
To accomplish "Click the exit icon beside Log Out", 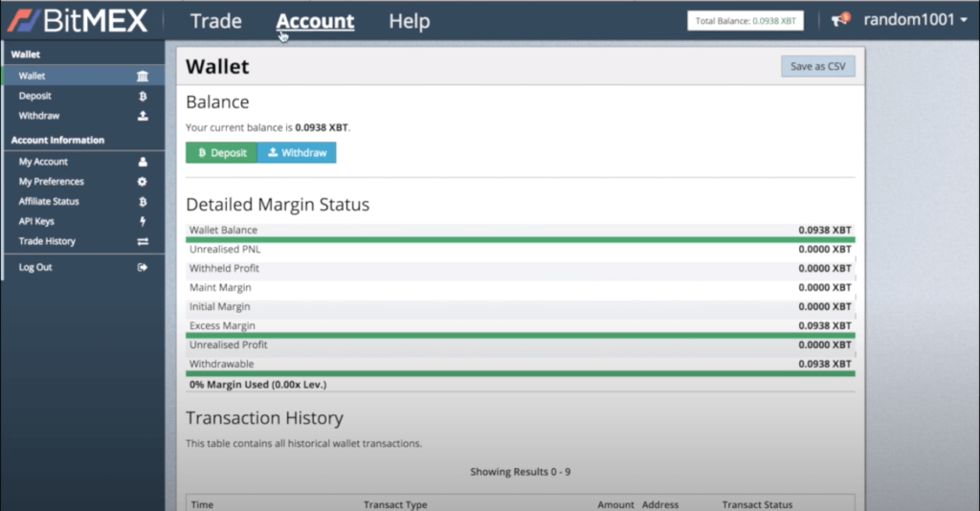I will pyautogui.click(x=143, y=267).
